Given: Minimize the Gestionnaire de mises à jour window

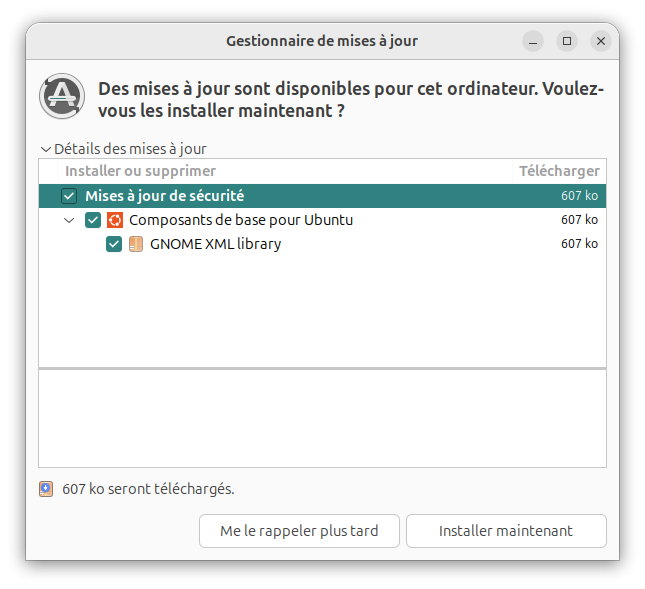Looking at the screenshot, I should pos(533,41).
